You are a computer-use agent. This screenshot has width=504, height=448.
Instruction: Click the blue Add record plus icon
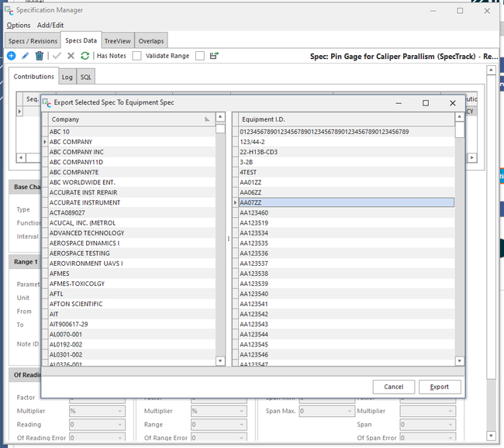pyautogui.click(x=12, y=56)
